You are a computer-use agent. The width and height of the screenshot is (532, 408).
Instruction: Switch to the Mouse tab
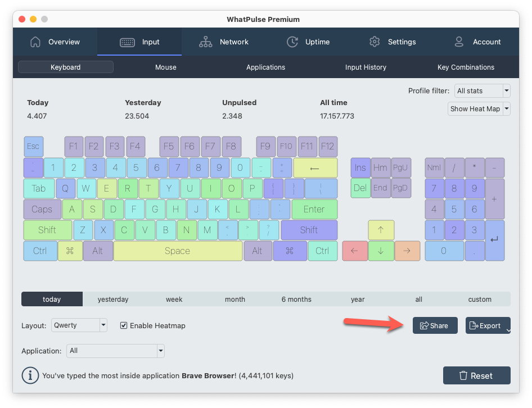[x=165, y=67]
